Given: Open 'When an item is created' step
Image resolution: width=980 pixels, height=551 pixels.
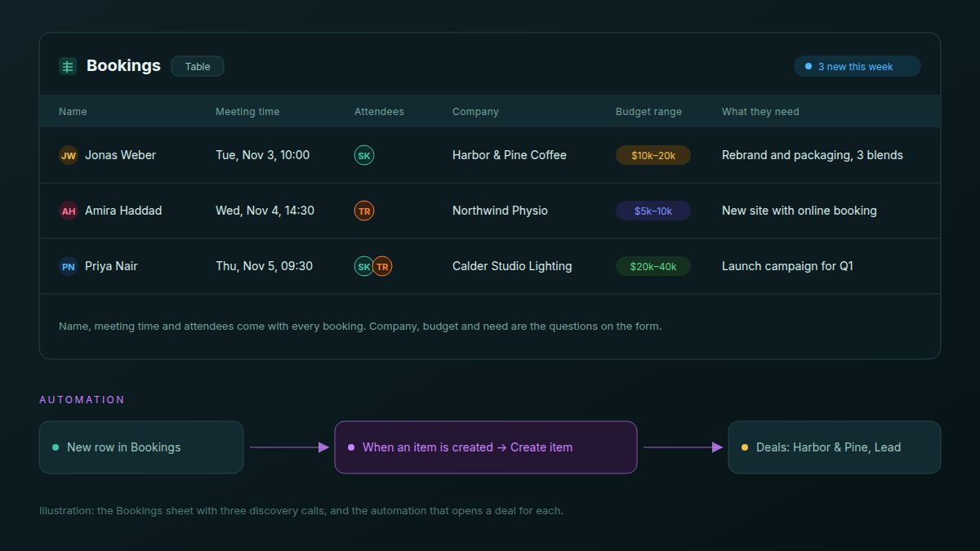Looking at the screenshot, I should pyautogui.click(x=486, y=447).
